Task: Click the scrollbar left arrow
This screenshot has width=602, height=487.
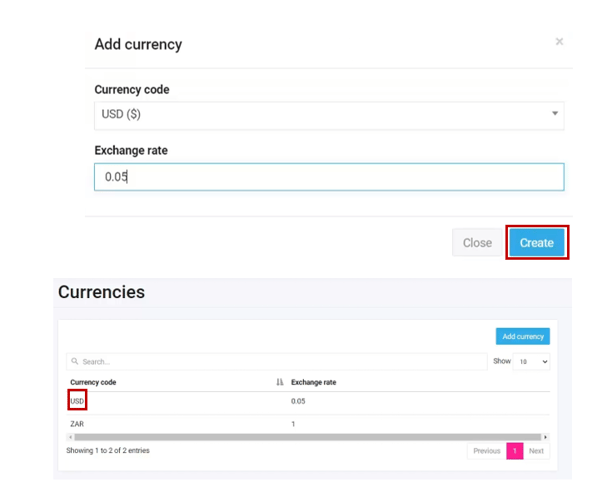Action: 70,437
